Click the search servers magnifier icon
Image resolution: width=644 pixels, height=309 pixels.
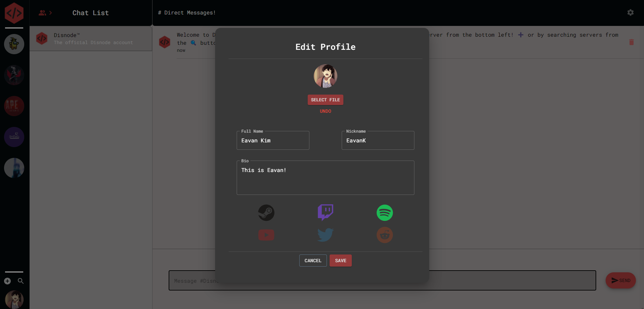pyautogui.click(x=21, y=281)
